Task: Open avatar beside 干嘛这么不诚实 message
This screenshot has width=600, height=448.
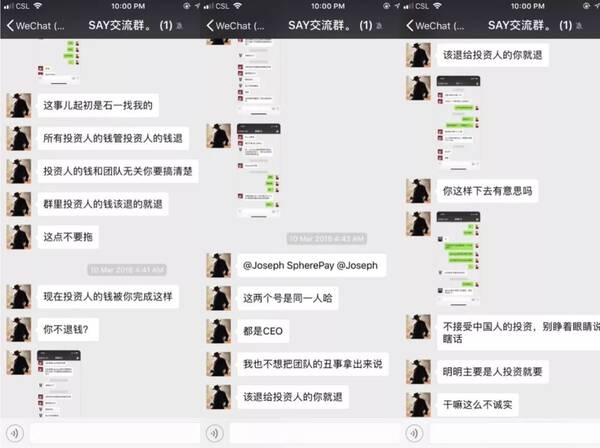Action: (418, 404)
